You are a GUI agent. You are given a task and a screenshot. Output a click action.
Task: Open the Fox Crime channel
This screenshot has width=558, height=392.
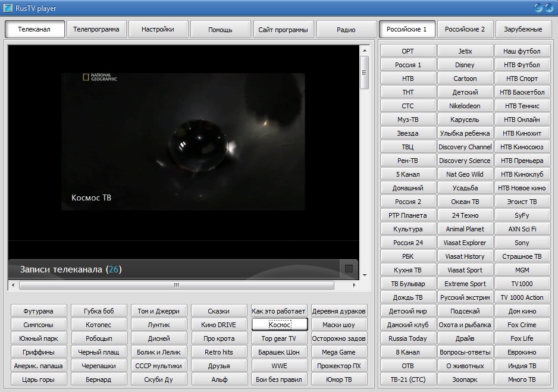(522, 325)
